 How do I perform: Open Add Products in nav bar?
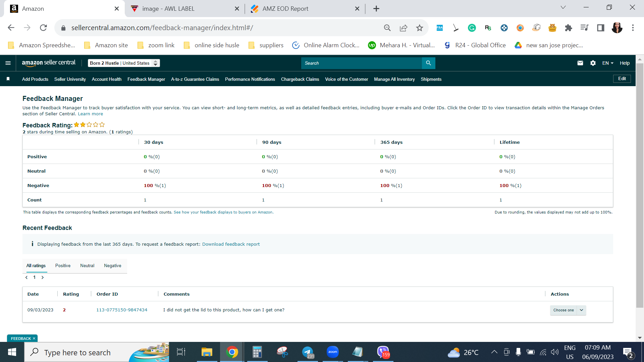tap(35, 79)
